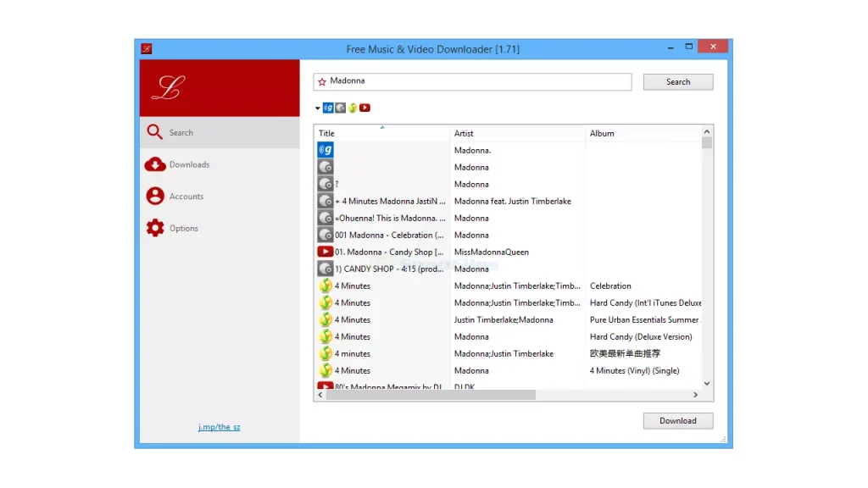Select the 'Justin Timberlake;Madonna' artist cell
The width and height of the screenshot is (868, 488).
click(504, 319)
